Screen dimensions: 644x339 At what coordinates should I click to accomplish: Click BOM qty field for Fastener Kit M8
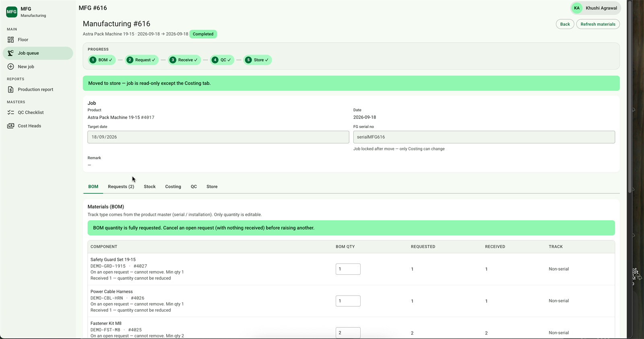348,333
